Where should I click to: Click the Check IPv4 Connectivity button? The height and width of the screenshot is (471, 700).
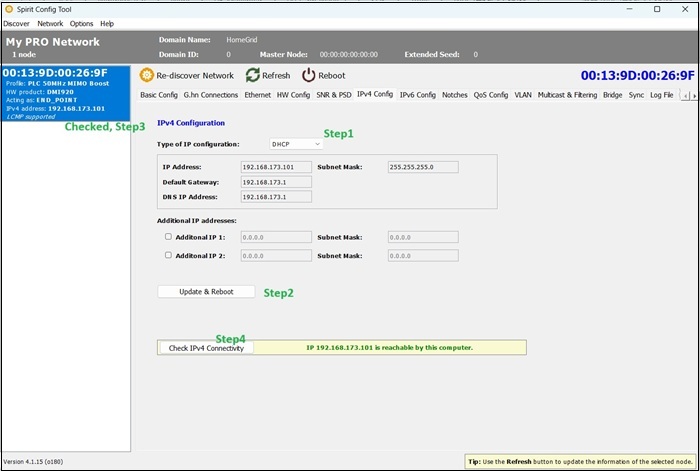[206, 348]
